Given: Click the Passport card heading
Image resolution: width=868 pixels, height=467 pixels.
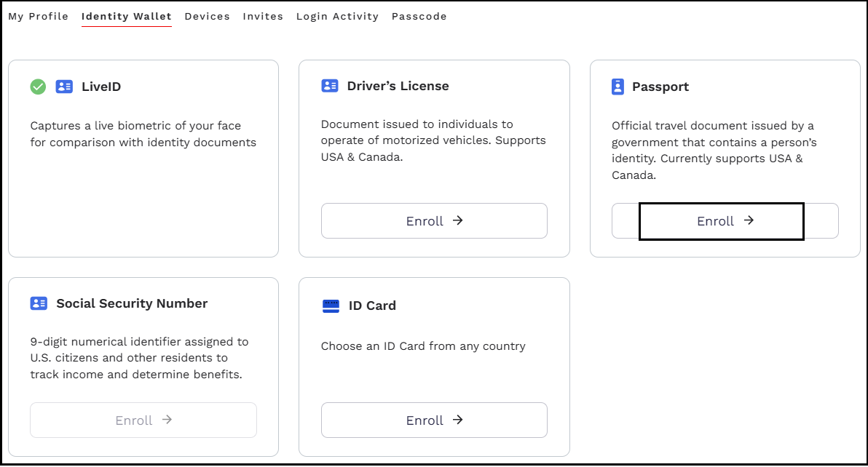Looking at the screenshot, I should (x=660, y=87).
